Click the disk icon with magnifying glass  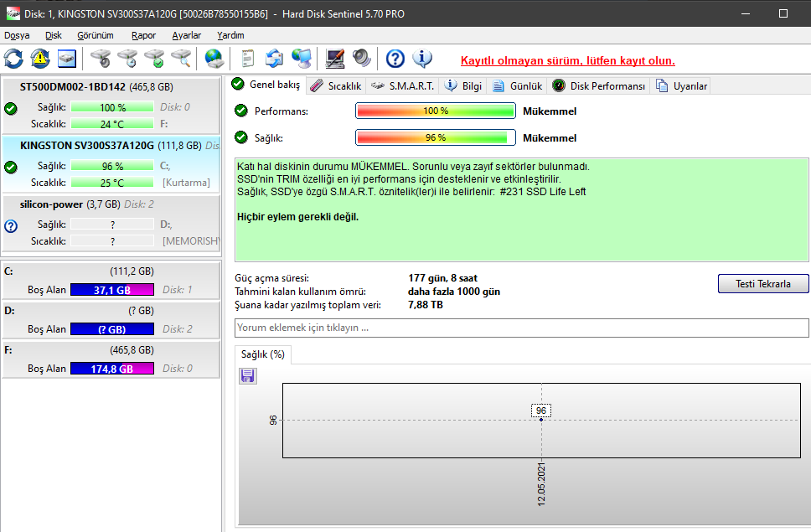181,59
